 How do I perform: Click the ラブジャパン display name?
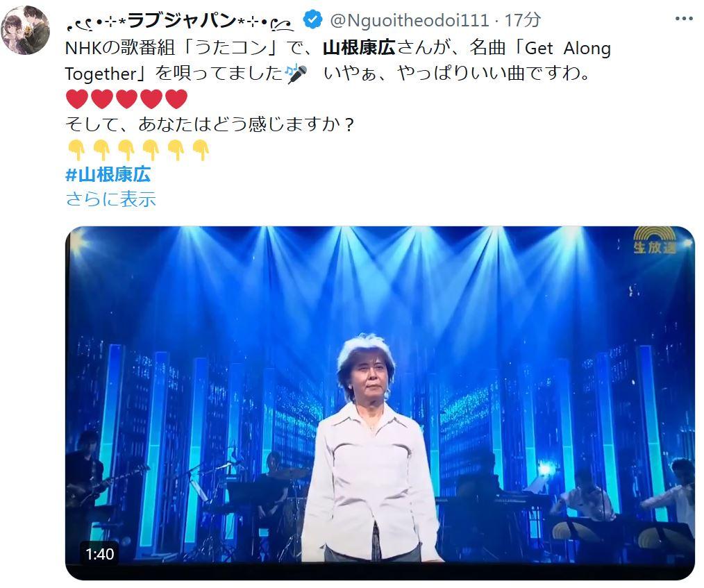(x=181, y=21)
